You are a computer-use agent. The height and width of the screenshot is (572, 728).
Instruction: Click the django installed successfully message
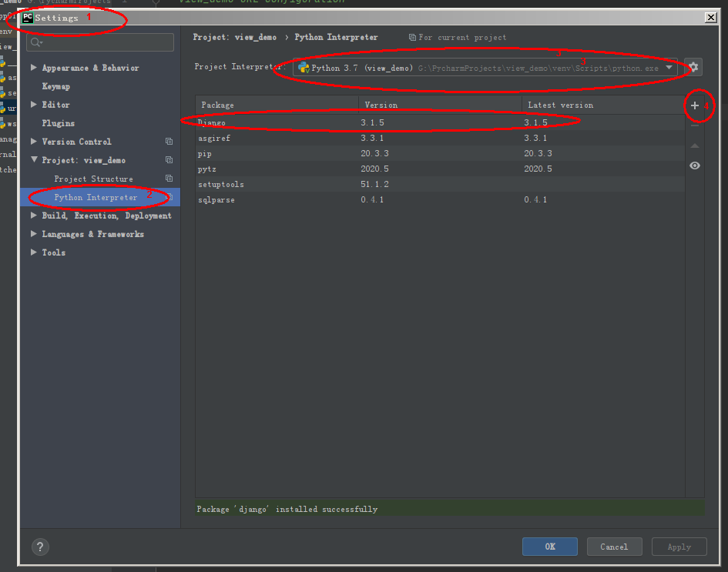287,509
